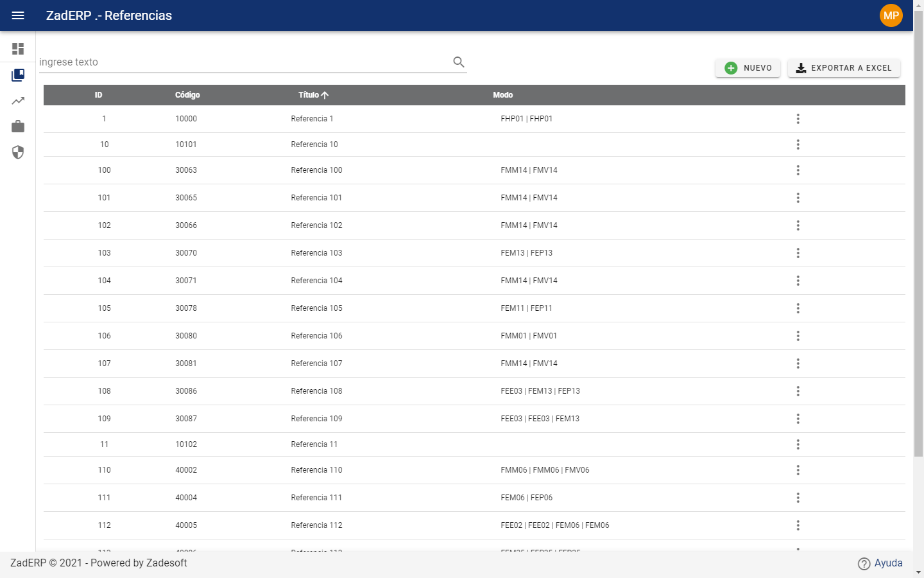
Task: Click EXPORTAR A EXCEL button
Action: (x=844, y=68)
